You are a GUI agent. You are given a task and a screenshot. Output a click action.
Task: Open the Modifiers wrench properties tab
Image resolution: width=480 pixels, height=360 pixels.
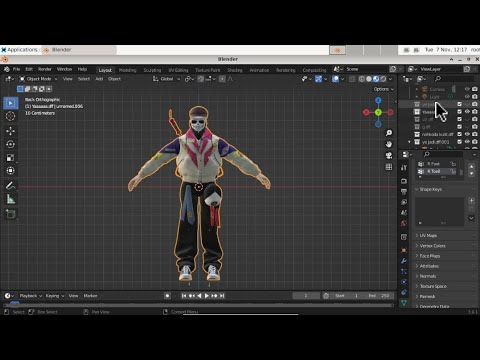tap(404, 261)
